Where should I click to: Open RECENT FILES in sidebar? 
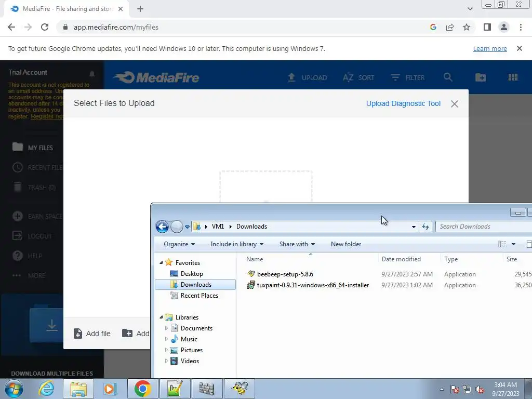click(x=37, y=168)
